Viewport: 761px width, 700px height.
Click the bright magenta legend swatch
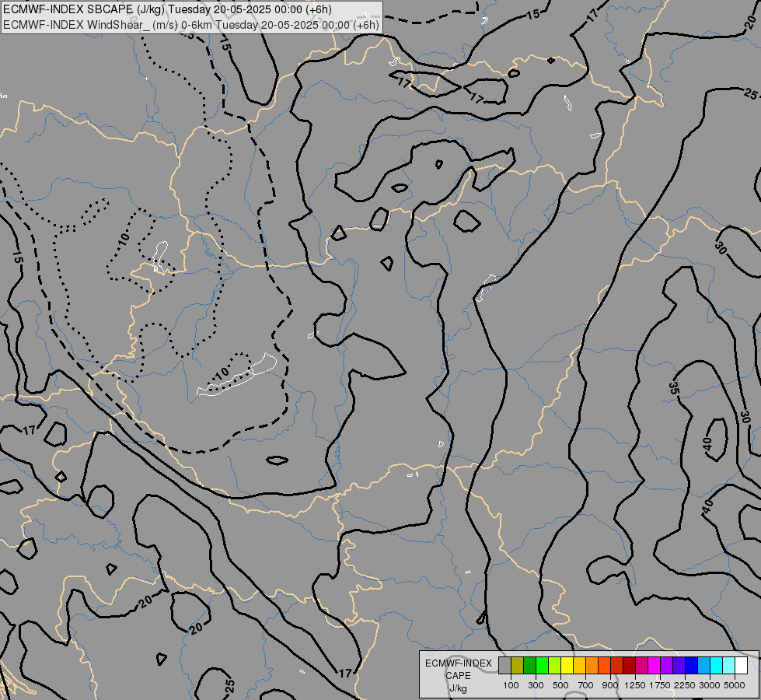(654, 665)
